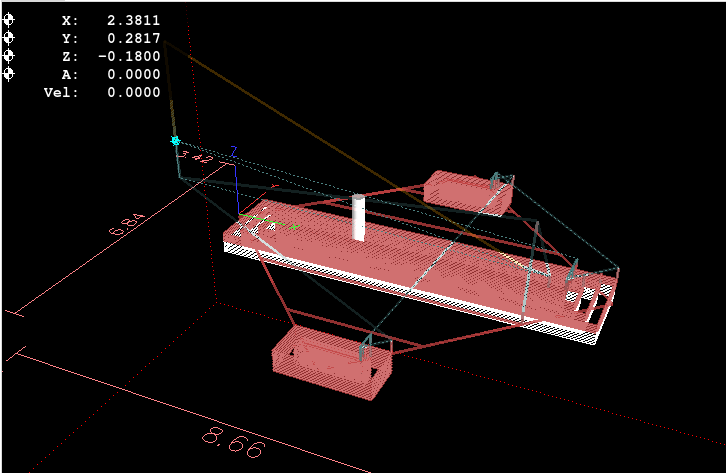The image size is (726, 473).
Task: Click the 8.66 dimension label
Action: click(x=234, y=442)
